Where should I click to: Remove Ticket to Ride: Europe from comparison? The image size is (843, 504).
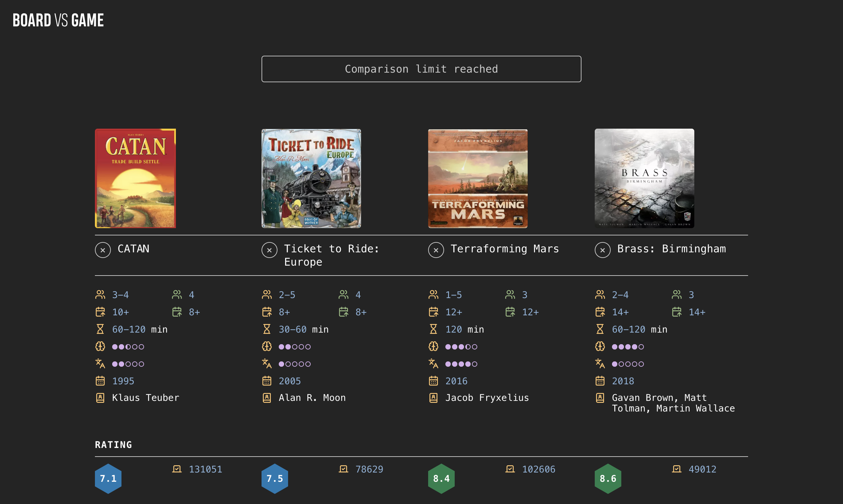(269, 250)
